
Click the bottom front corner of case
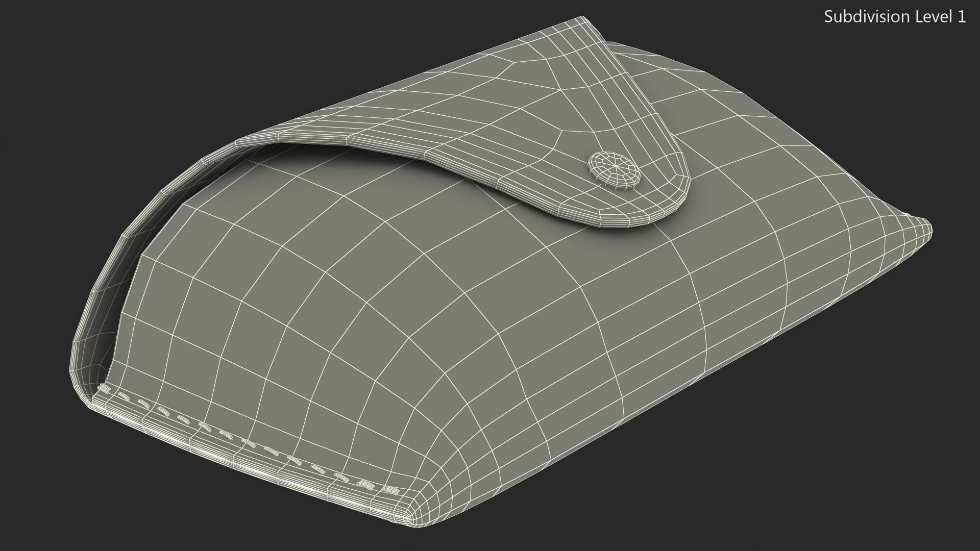(409, 519)
